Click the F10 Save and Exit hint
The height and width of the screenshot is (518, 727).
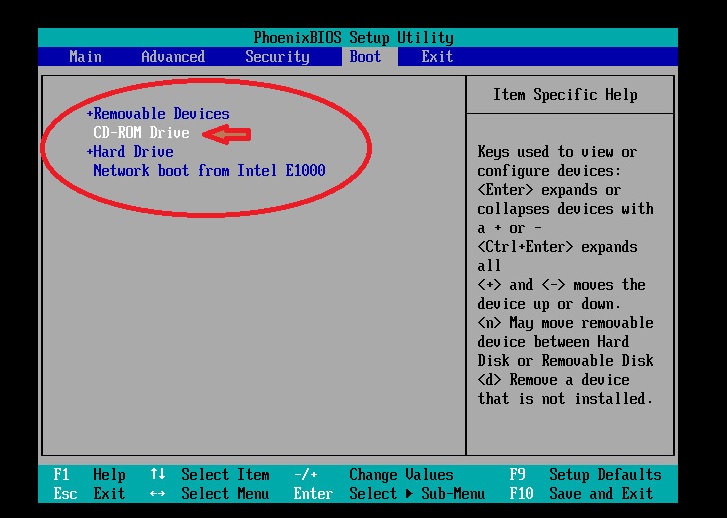581,493
